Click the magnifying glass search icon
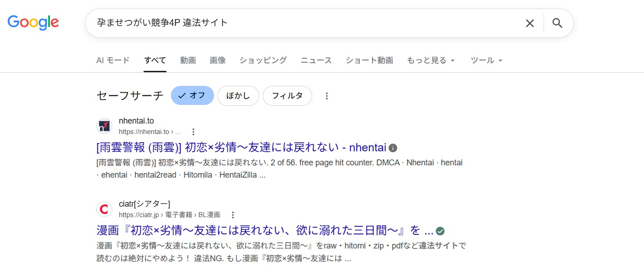The height and width of the screenshot is (278, 644). (x=558, y=23)
